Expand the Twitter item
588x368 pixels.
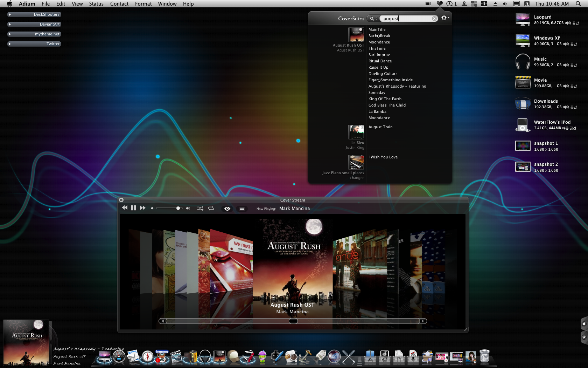[x=10, y=44]
